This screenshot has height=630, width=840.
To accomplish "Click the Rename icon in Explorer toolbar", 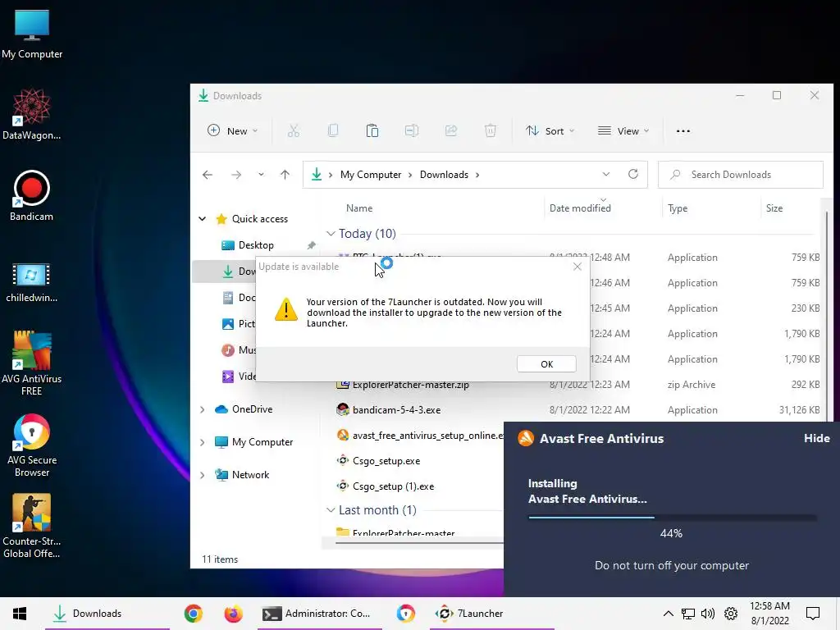I will (x=412, y=130).
